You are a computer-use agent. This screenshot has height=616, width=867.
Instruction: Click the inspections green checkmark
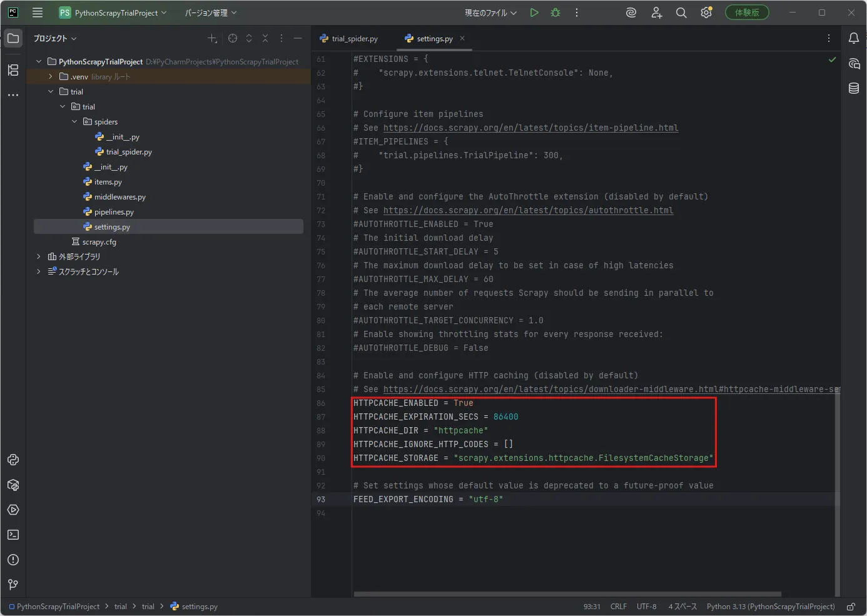[832, 59]
